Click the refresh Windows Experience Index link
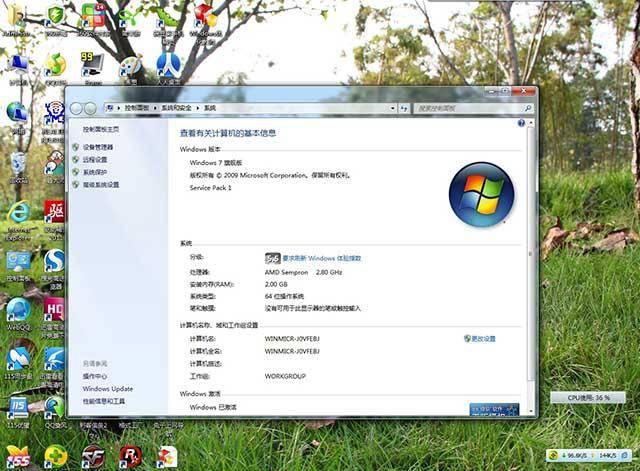This screenshot has width=640, height=471. pyautogui.click(x=322, y=258)
